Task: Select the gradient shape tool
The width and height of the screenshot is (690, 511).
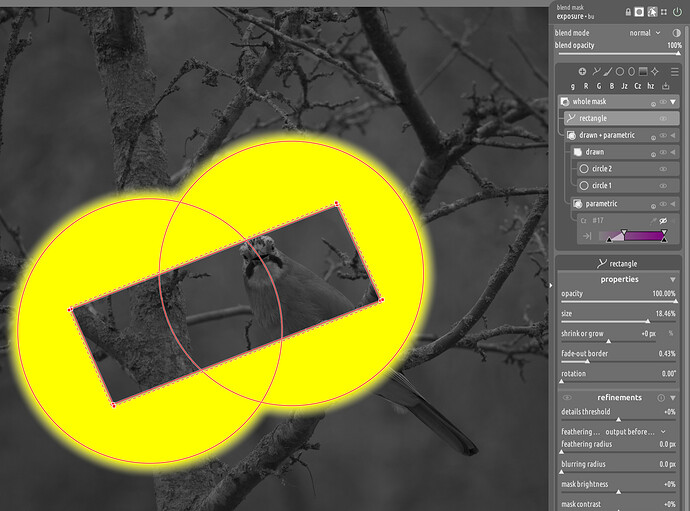Action: tap(643, 71)
